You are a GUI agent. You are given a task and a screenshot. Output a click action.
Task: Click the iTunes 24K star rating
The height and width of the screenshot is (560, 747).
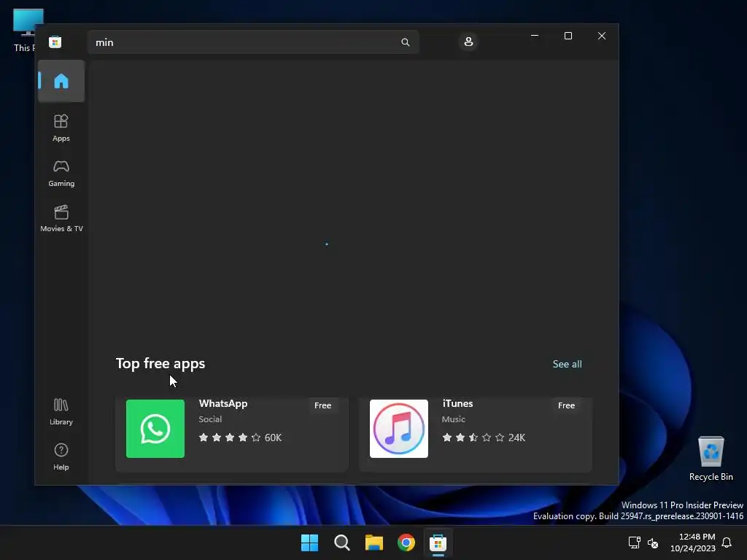tap(484, 437)
